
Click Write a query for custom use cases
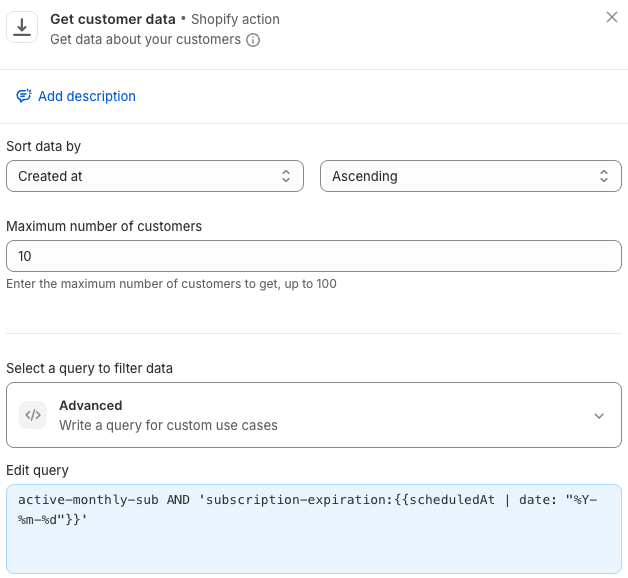tap(168, 425)
